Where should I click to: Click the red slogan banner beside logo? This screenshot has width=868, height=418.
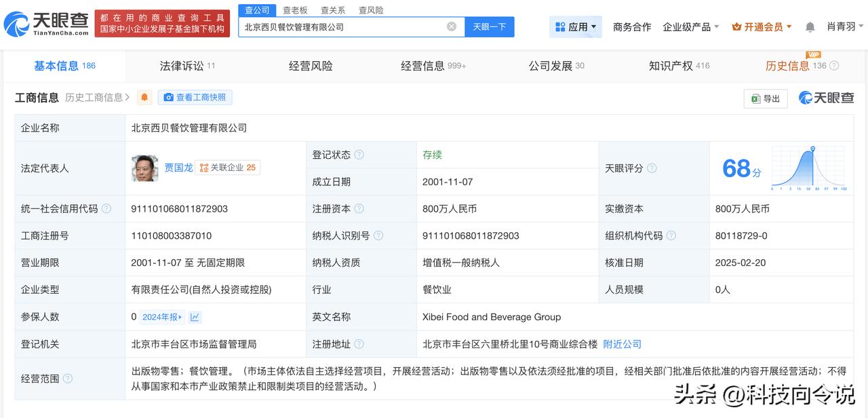click(x=161, y=24)
